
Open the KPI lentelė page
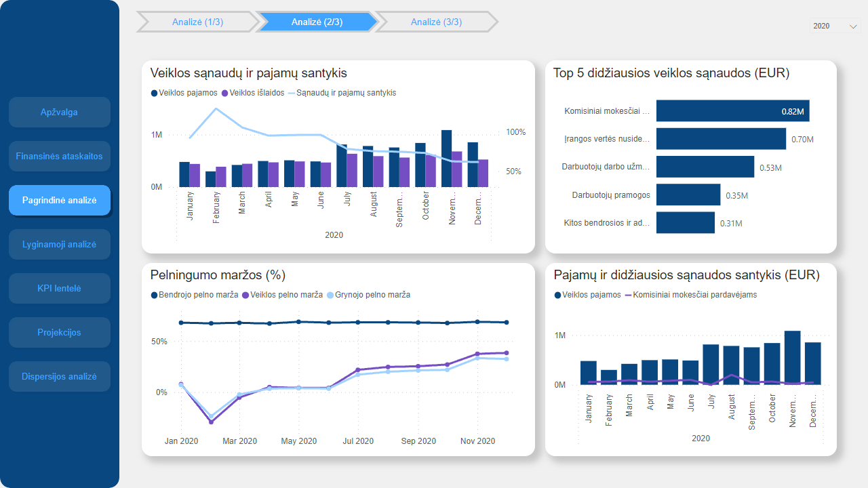[x=60, y=288]
